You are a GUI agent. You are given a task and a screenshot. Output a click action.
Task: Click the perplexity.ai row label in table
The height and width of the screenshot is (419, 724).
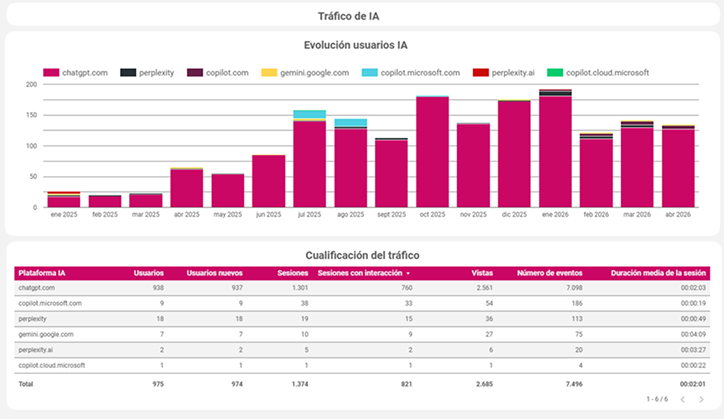36,350
